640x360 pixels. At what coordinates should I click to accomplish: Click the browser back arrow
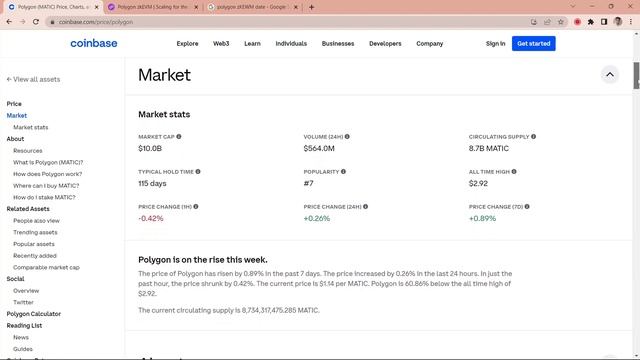click(9, 22)
